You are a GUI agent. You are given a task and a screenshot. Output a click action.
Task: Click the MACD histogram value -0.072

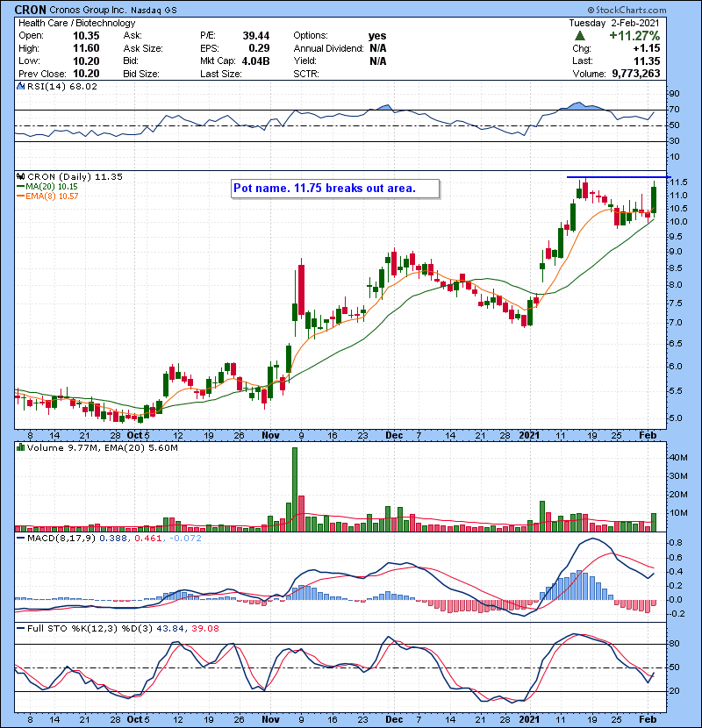point(185,539)
